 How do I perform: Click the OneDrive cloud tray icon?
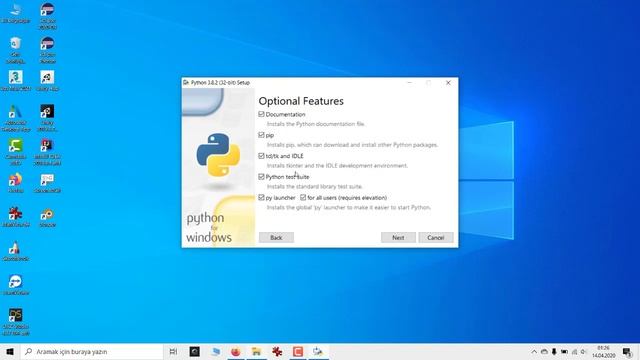tap(544, 351)
